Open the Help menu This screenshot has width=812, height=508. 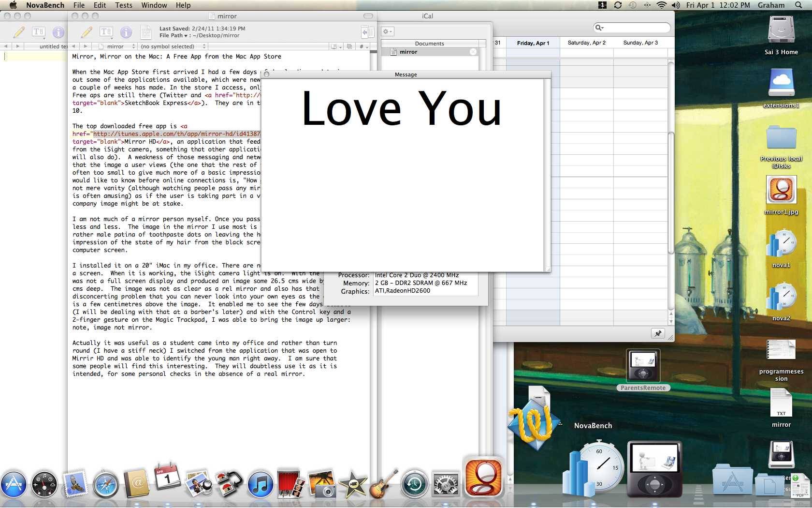tap(183, 5)
